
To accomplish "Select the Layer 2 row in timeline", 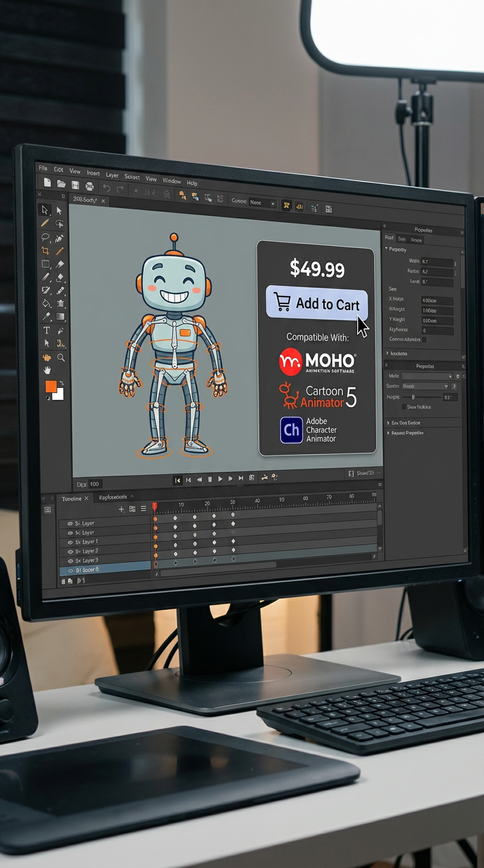I will point(105,551).
